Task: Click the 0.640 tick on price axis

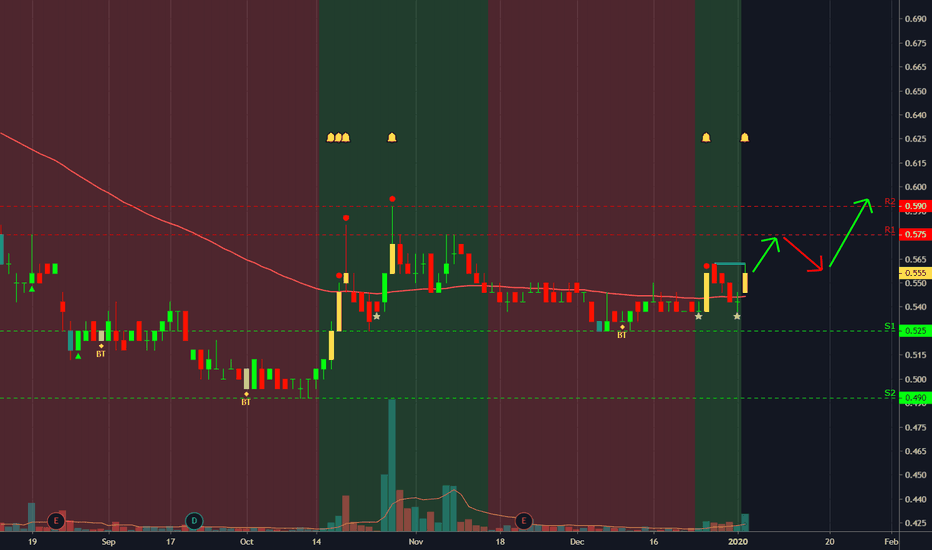Action: [915, 115]
